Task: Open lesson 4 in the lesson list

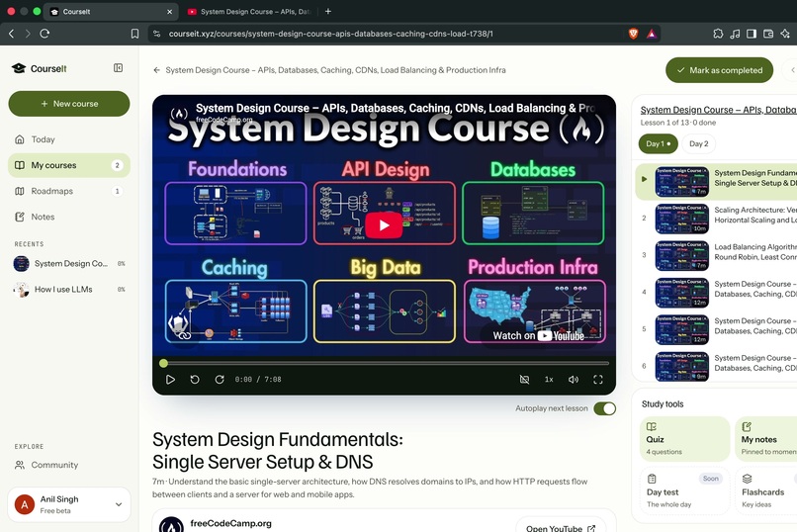Action: [716, 292]
